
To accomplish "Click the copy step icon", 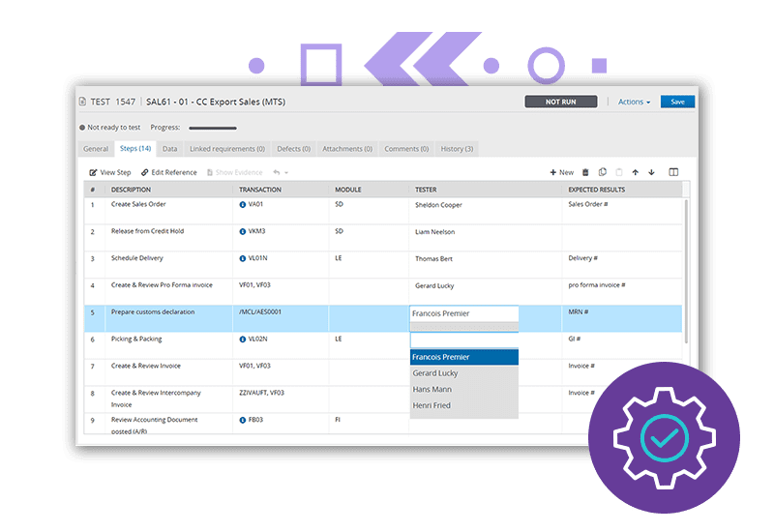I will [602, 172].
